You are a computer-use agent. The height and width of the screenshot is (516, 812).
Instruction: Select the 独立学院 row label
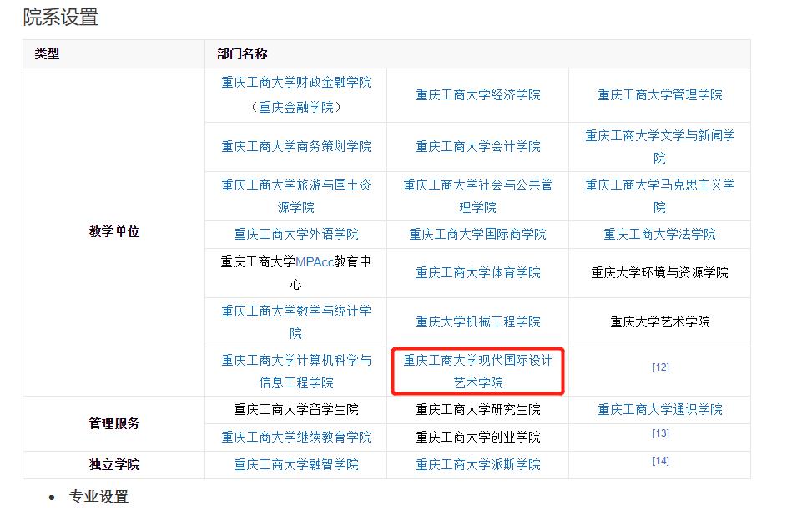pyautogui.click(x=114, y=465)
